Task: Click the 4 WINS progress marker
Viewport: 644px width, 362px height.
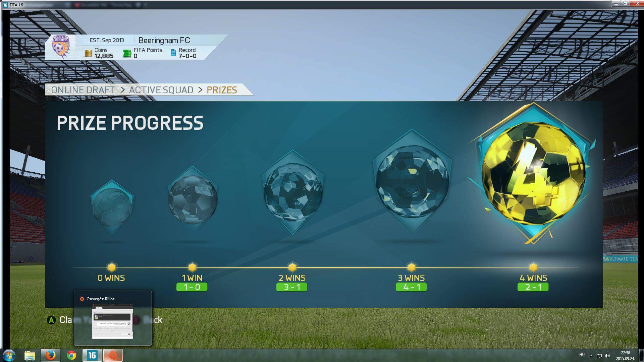Action: [533, 267]
